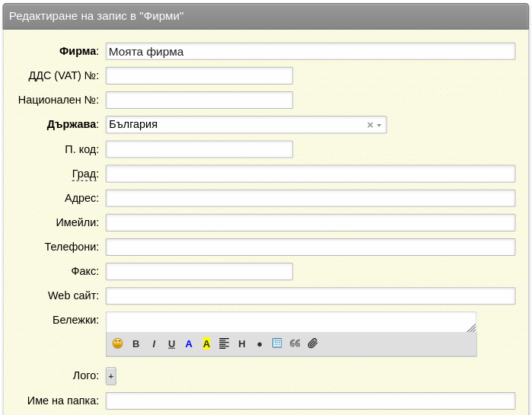Viewport: 532px width, 415px height.
Task: Insert bullet list item icon
Action: (x=260, y=344)
